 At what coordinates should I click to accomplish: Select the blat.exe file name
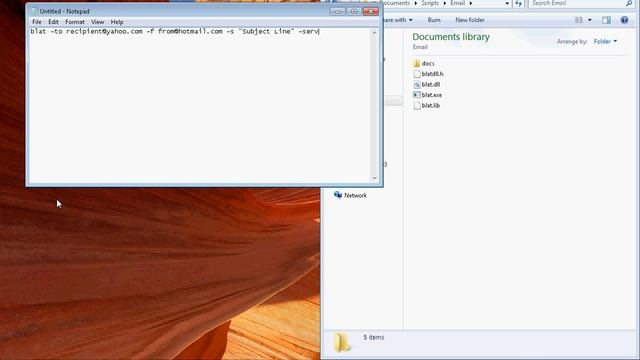pyautogui.click(x=431, y=95)
